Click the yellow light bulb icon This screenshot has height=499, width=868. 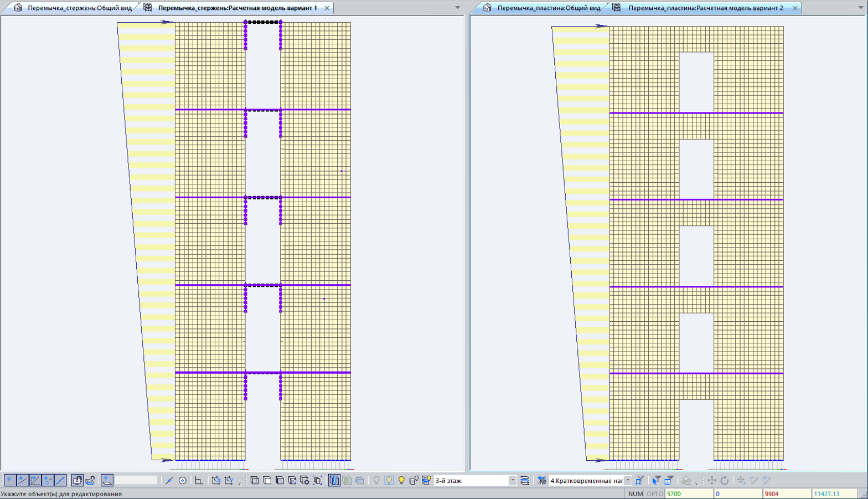(401, 480)
